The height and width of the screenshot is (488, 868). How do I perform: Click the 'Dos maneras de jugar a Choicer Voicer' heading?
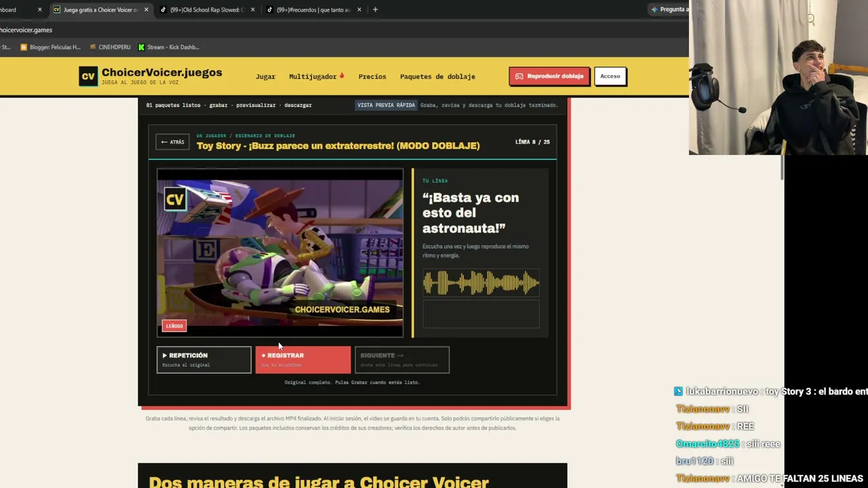click(x=319, y=482)
